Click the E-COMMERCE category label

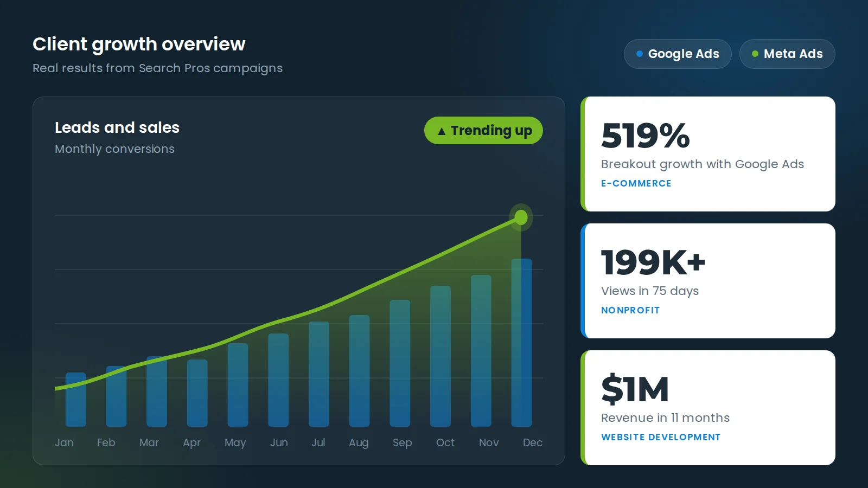pyautogui.click(x=636, y=183)
